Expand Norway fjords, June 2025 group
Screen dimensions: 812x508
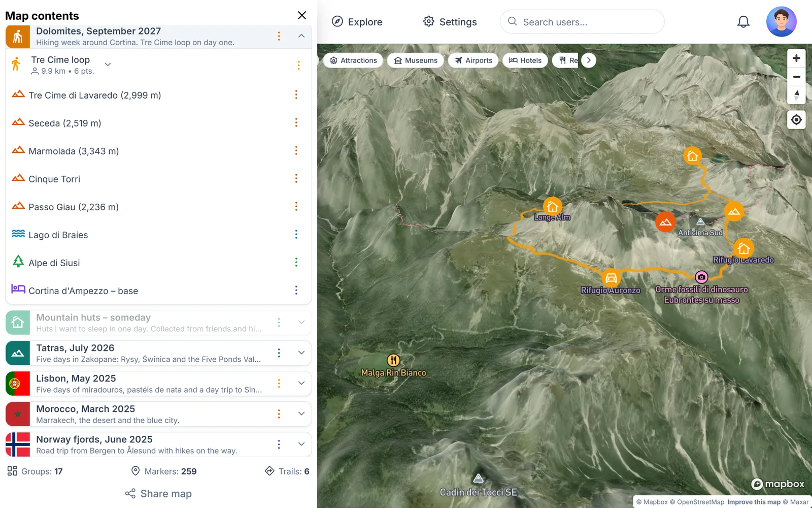[x=301, y=444]
